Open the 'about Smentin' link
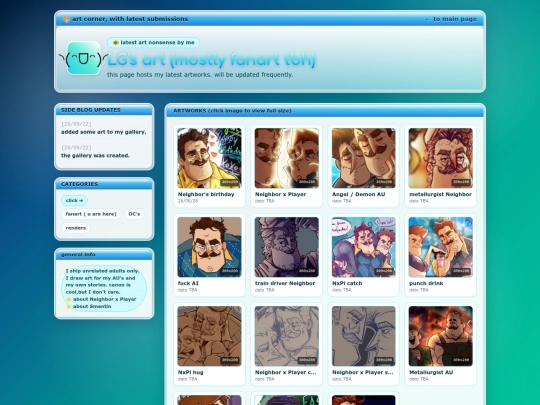Image resolution: width=540 pixels, height=405 pixels. click(92, 306)
